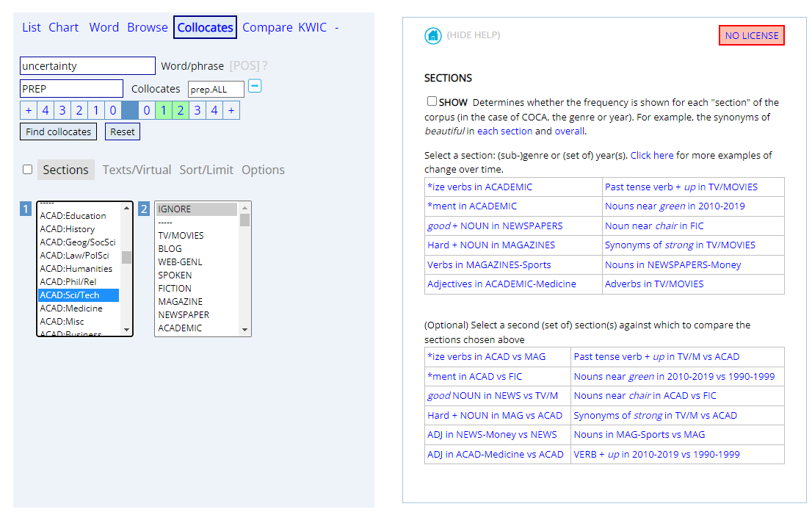Open '*ment in ACADEMIC' example

coord(472,206)
